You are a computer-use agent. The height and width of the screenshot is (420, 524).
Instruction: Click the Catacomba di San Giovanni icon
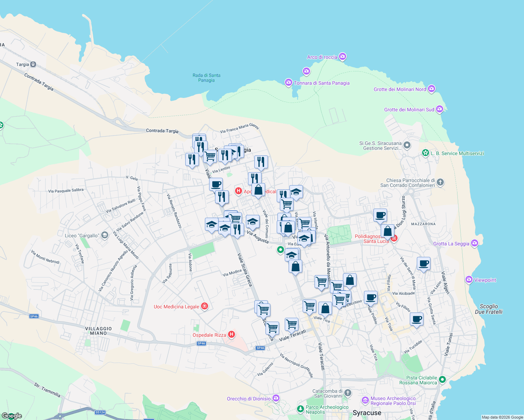pos(347,393)
